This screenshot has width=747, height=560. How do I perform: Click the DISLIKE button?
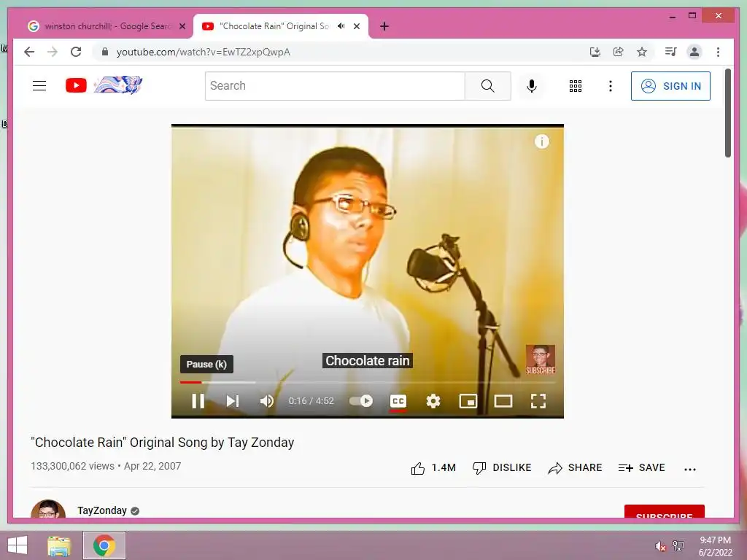point(502,468)
